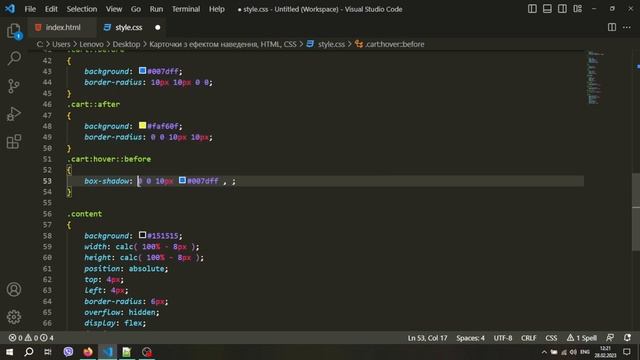Click UTF-8 encoding in status bar
640x360 pixels.
502,338
